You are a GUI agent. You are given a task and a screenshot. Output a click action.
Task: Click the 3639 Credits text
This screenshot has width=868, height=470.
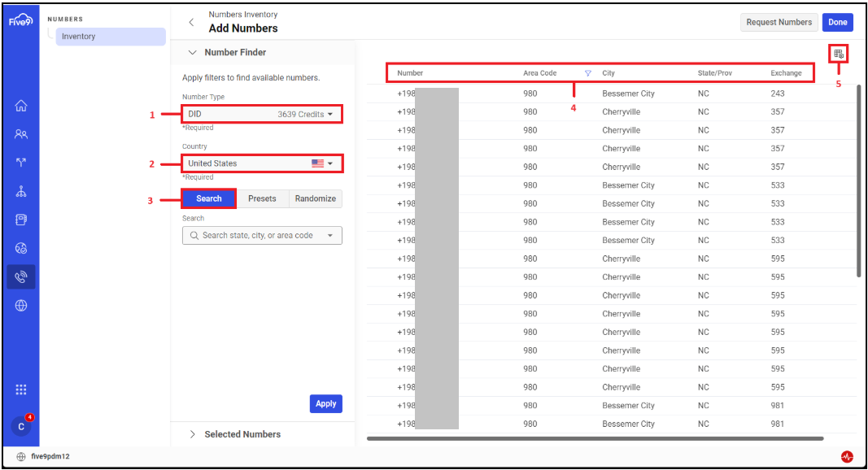click(x=301, y=114)
